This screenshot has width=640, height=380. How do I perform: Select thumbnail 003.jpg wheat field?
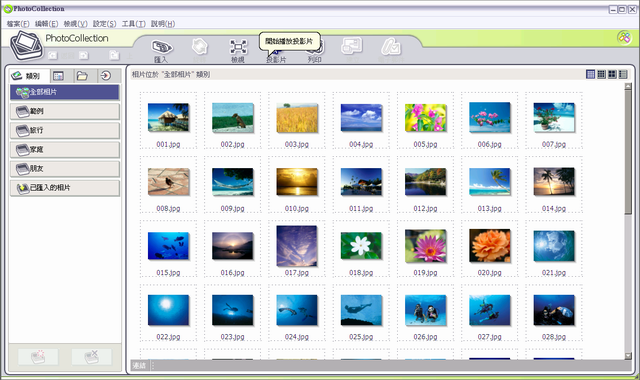tap(297, 118)
